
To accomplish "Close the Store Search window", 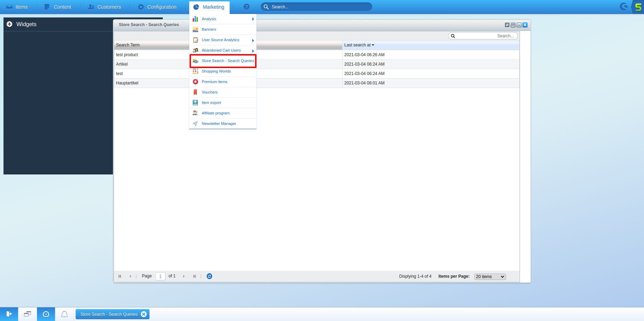I will tap(525, 25).
